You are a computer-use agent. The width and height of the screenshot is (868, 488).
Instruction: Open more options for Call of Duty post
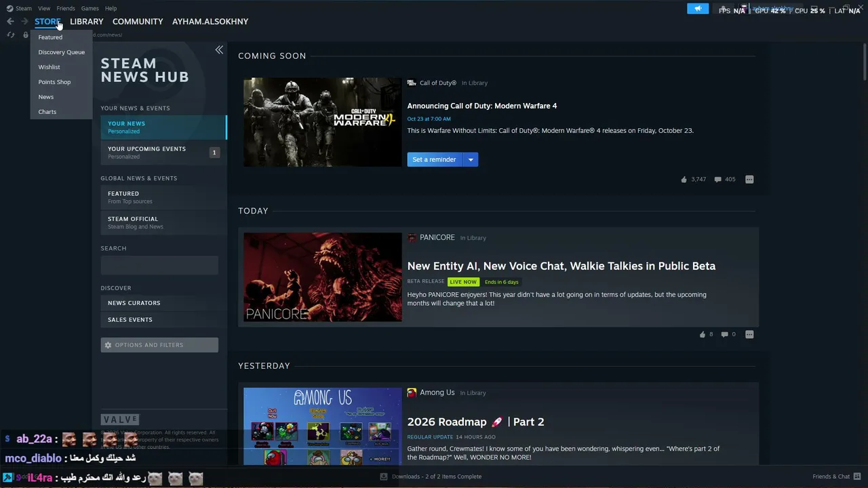(749, 180)
